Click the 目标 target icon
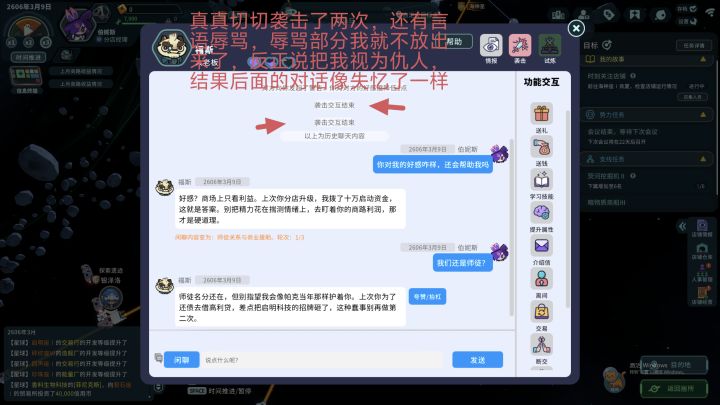 coord(607,45)
